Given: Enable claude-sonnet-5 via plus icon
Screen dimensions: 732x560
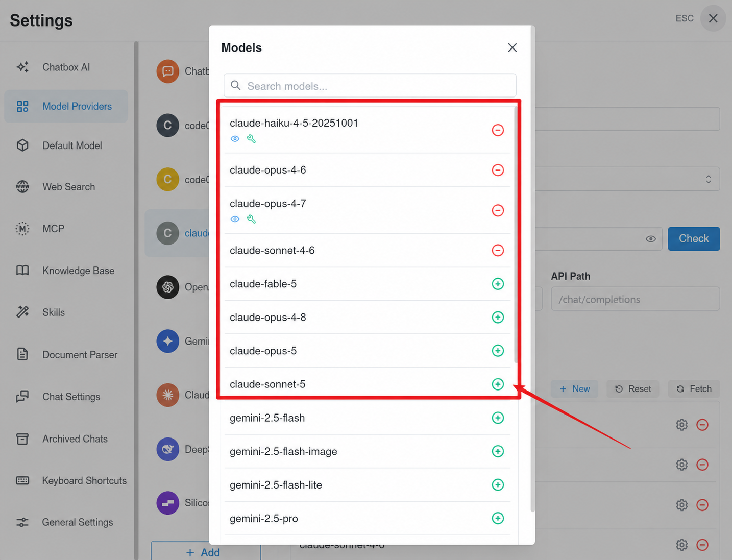Looking at the screenshot, I should click(x=498, y=384).
